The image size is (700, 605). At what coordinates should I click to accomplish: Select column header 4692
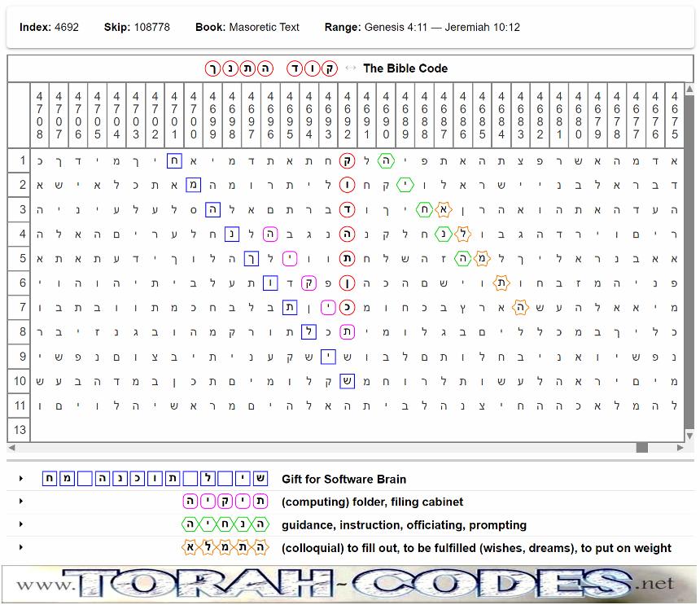[348, 116]
